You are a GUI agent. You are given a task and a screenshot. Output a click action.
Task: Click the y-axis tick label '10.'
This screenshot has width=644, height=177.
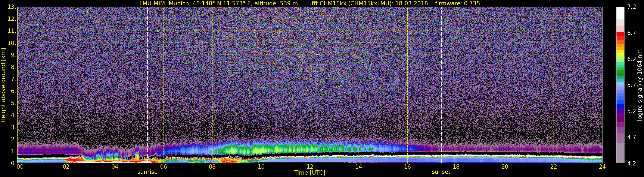point(12,43)
